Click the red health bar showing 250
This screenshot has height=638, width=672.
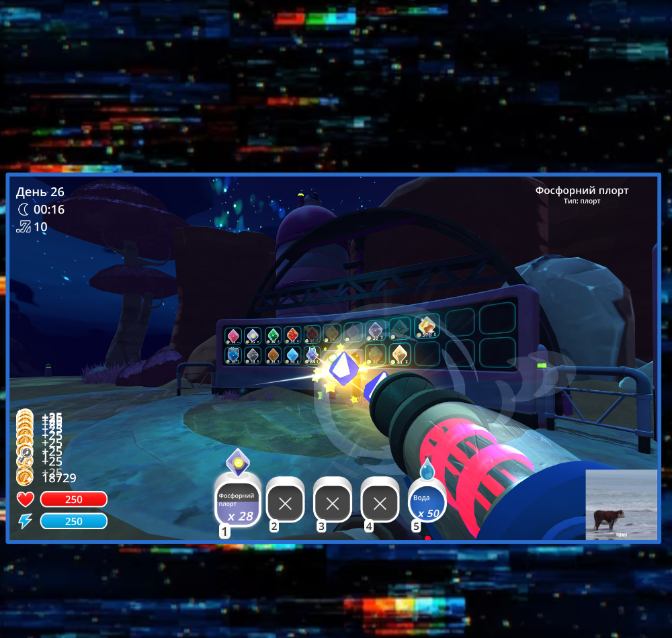coord(73,499)
